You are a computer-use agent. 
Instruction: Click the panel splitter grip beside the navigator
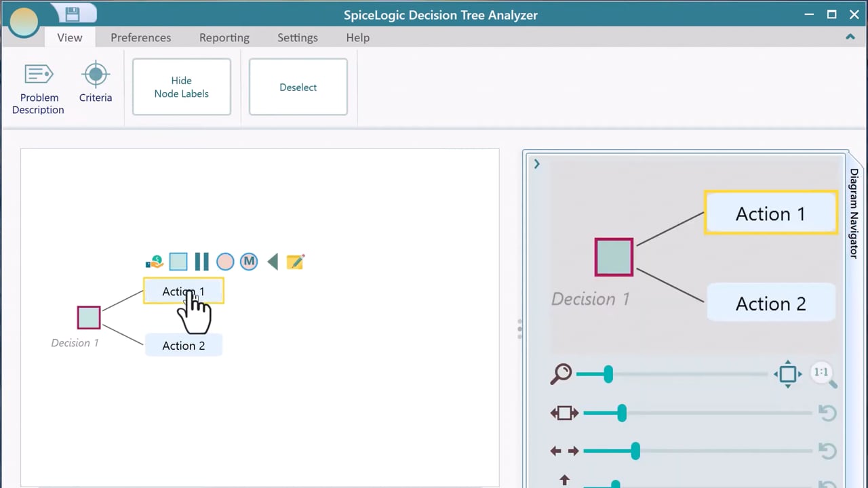tap(519, 329)
